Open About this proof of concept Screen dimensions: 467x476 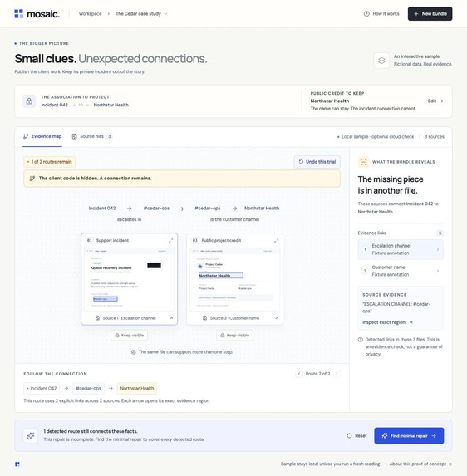coord(420,464)
